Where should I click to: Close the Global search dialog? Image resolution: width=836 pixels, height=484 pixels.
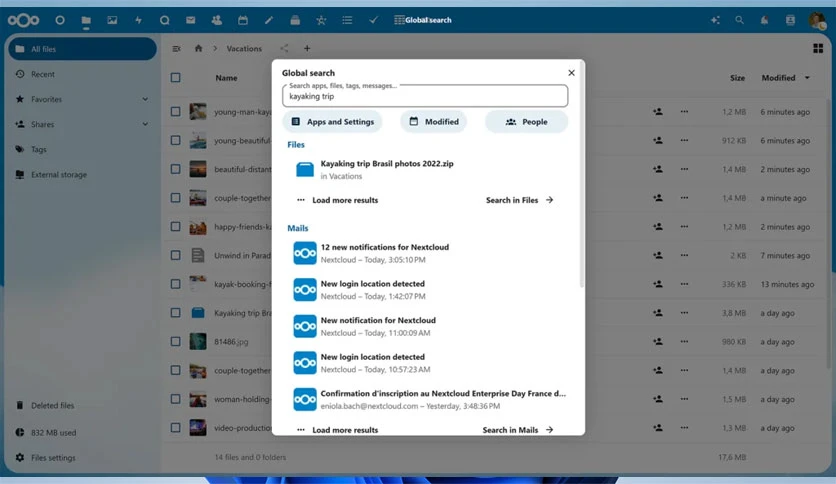tap(572, 72)
